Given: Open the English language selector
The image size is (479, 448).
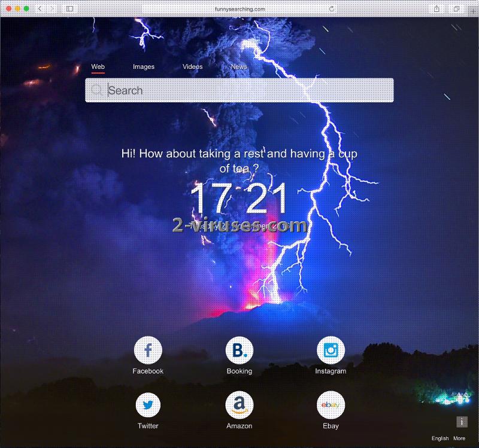Looking at the screenshot, I should click(440, 438).
